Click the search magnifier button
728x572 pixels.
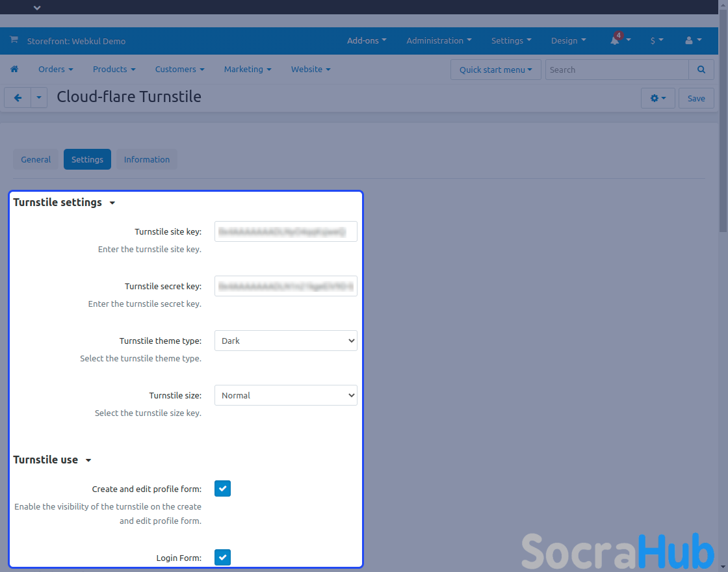(701, 70)
